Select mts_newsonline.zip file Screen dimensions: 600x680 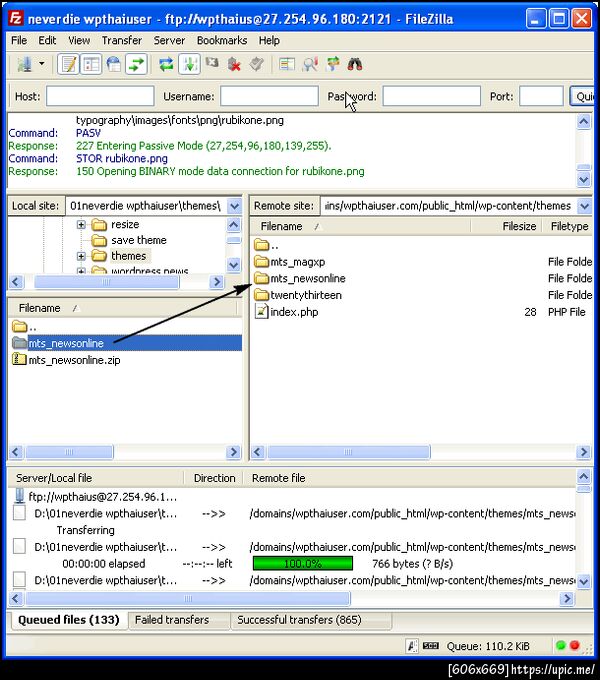(x=66, y=360)
